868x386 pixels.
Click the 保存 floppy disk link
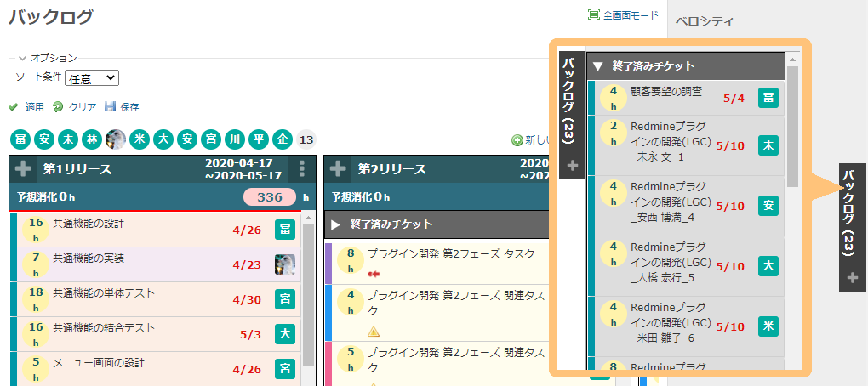pyautogui.click(x=122, y=107)
